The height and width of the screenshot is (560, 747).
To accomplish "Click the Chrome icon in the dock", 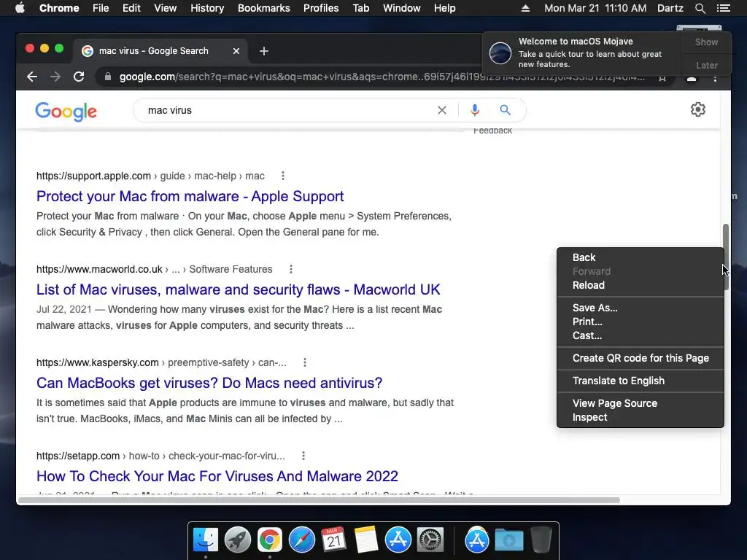I will point(270,540).
